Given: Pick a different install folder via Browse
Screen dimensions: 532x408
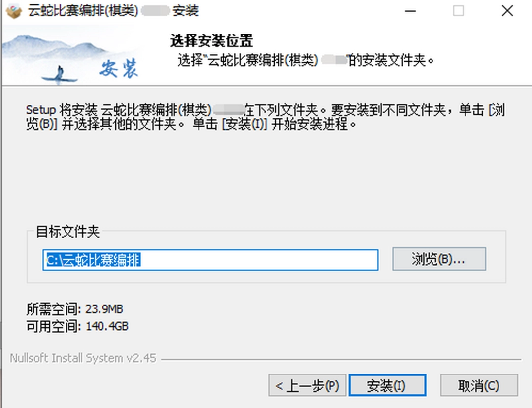Looking at the screenshot, I should [x=438, y=259].
